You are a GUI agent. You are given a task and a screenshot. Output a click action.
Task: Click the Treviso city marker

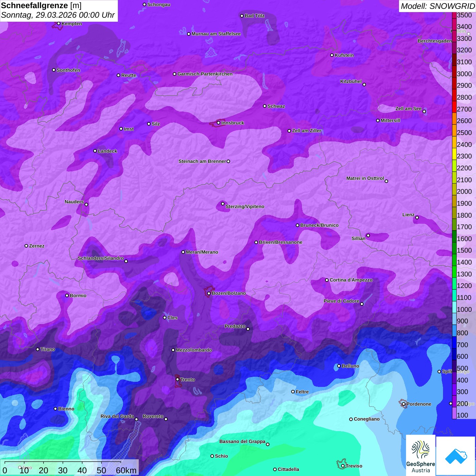tap(343, 466)
